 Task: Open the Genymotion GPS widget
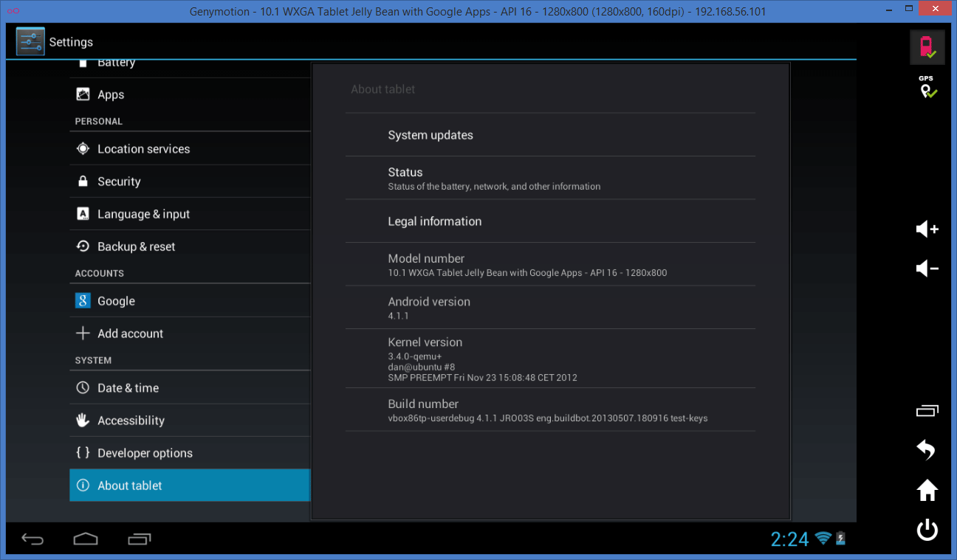(927, 87)
